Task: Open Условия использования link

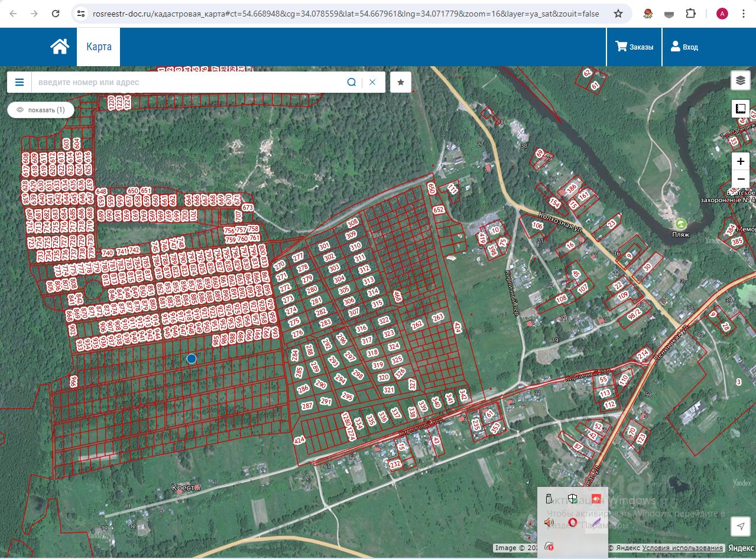Action: click(682, 548)
